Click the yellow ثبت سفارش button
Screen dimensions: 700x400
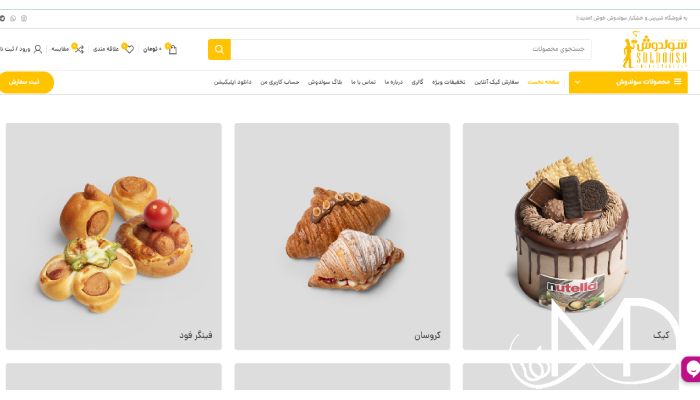(x=25, y=82)
